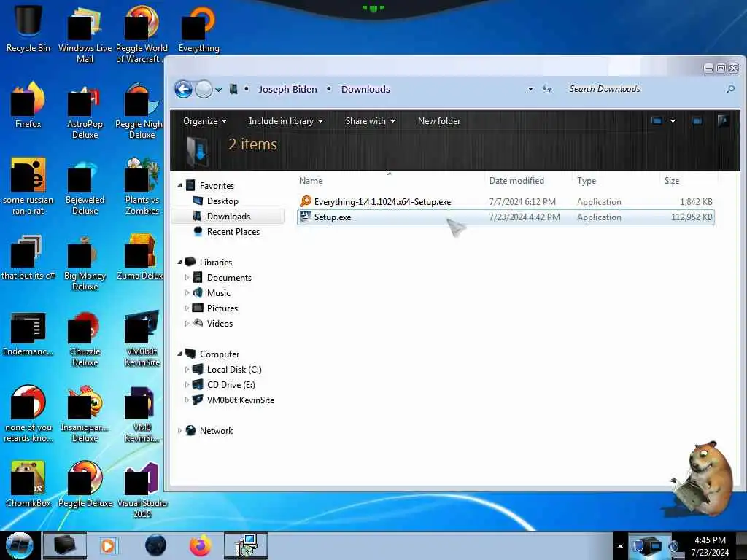The image size is (747, 560).
Task: Expand the Local Disk (C:) node
Action: (x=187, y=370)
